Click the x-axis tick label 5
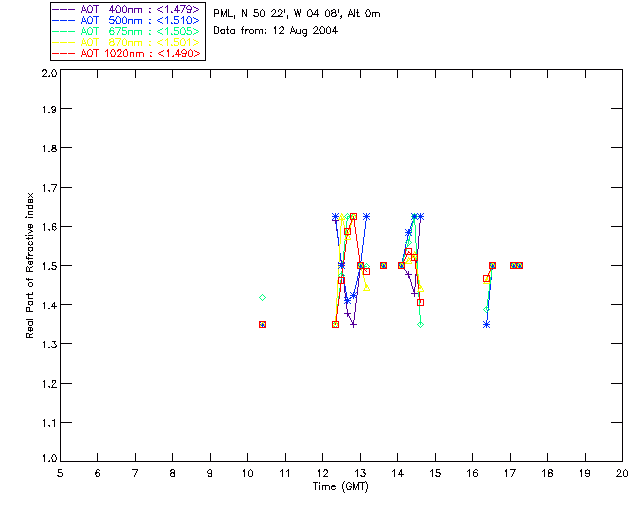The height and width of the screenshot is (512, 640). pyautogui.click(x=60, y=473)
